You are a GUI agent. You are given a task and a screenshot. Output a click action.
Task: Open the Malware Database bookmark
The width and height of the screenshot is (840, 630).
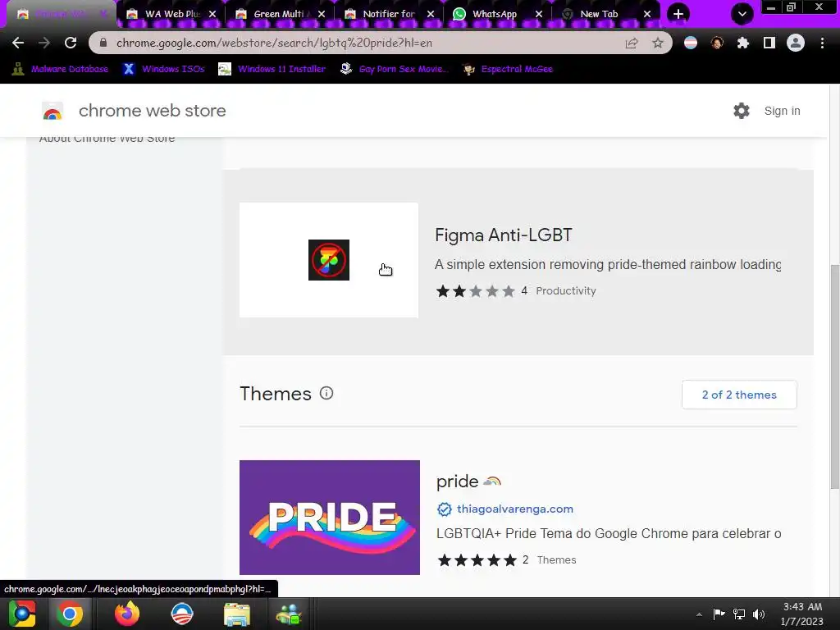[60, 69]
